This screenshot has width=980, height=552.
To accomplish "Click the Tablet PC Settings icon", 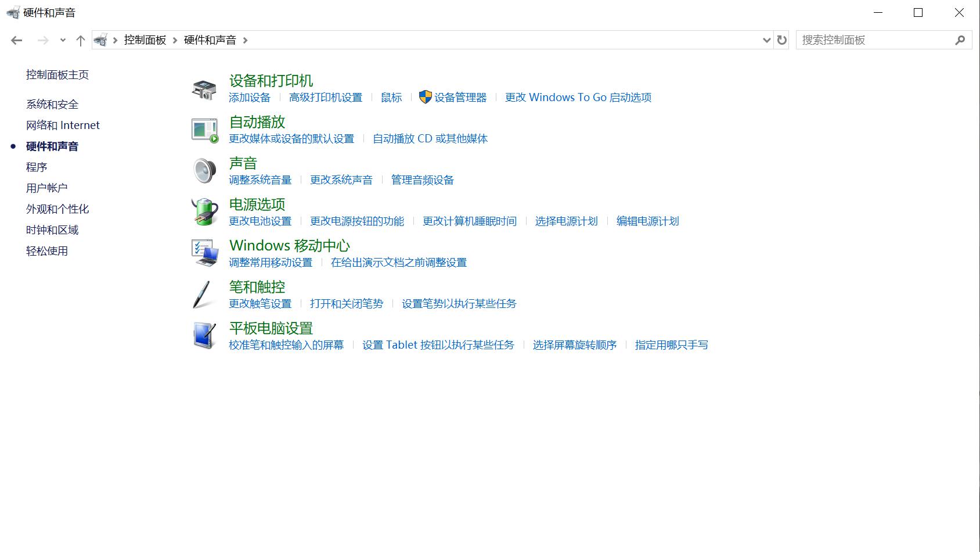I will [204, 336].
